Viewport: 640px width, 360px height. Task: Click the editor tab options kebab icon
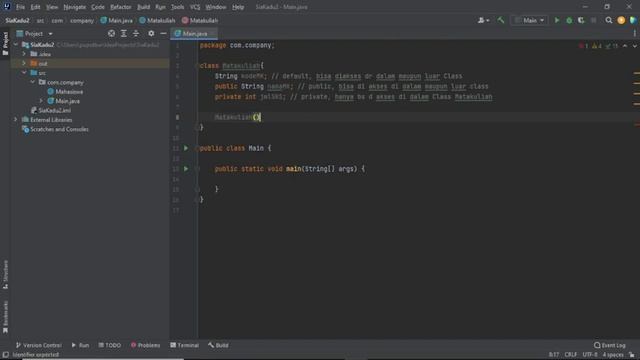(x=634, y=33)
